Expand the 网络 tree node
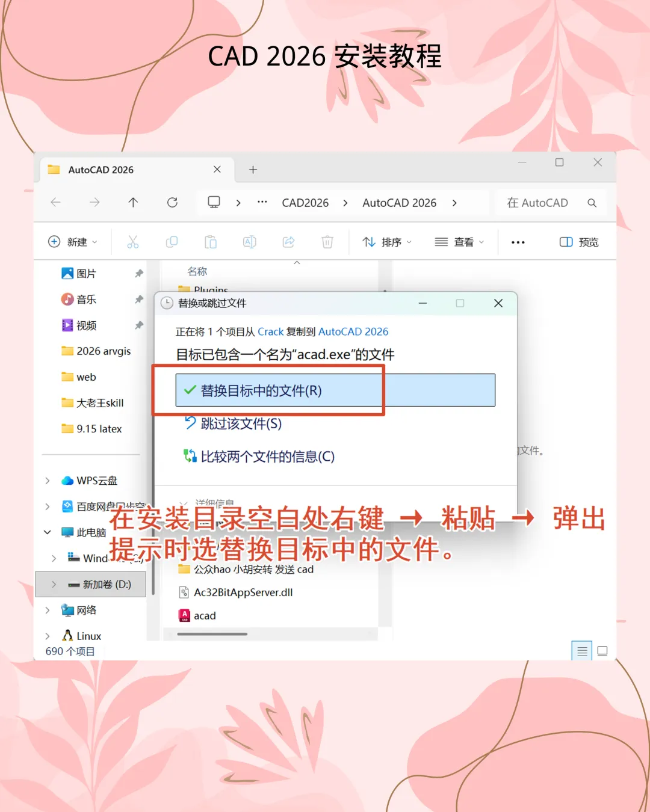 [x=48, y=610]
